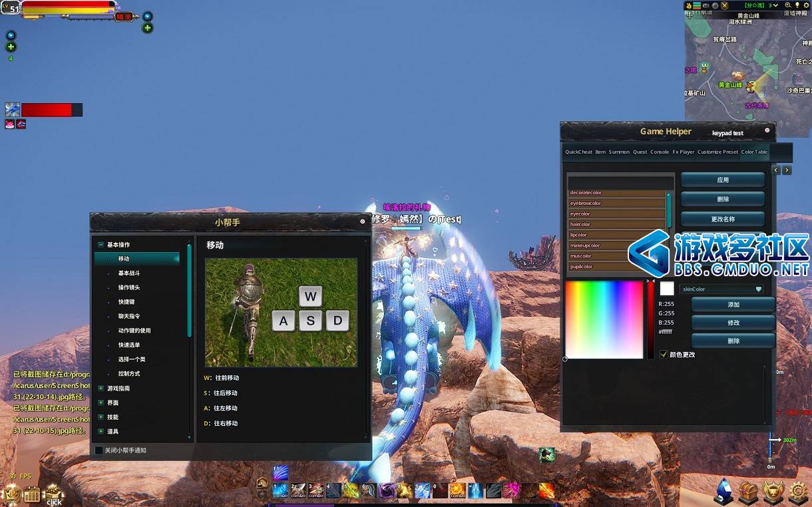Use hotbar skill slot 3 combo
The height and width of the screenshot is (507, 812).
point(316,490)
